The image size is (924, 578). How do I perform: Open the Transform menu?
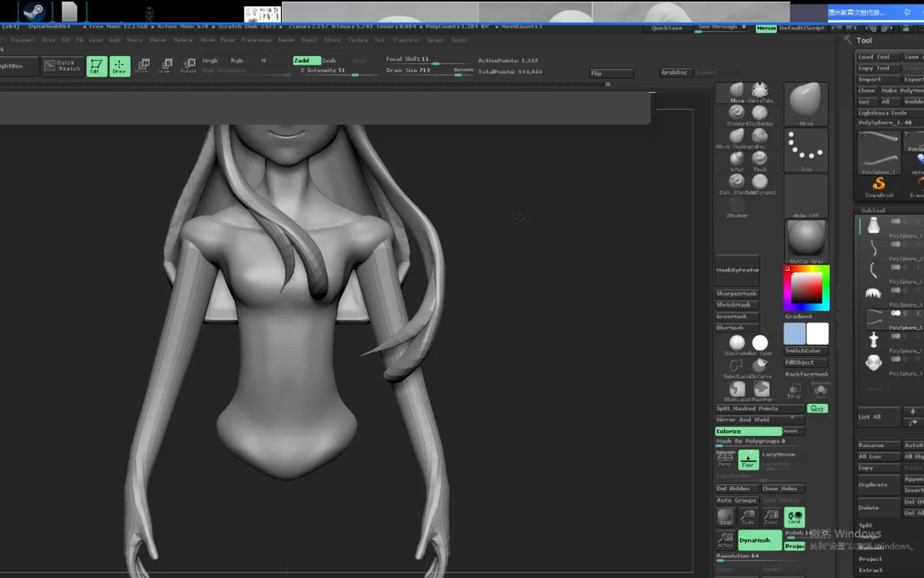[x=405, y=40]
